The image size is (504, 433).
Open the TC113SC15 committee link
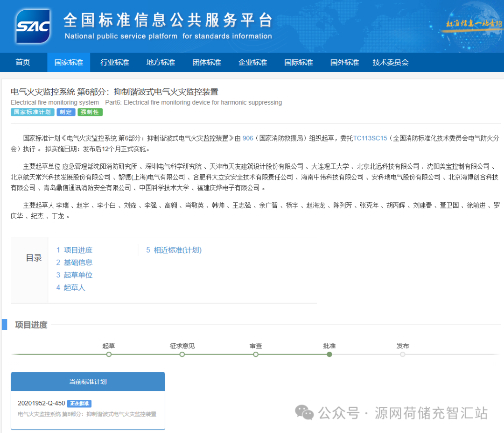pos(370,138)
